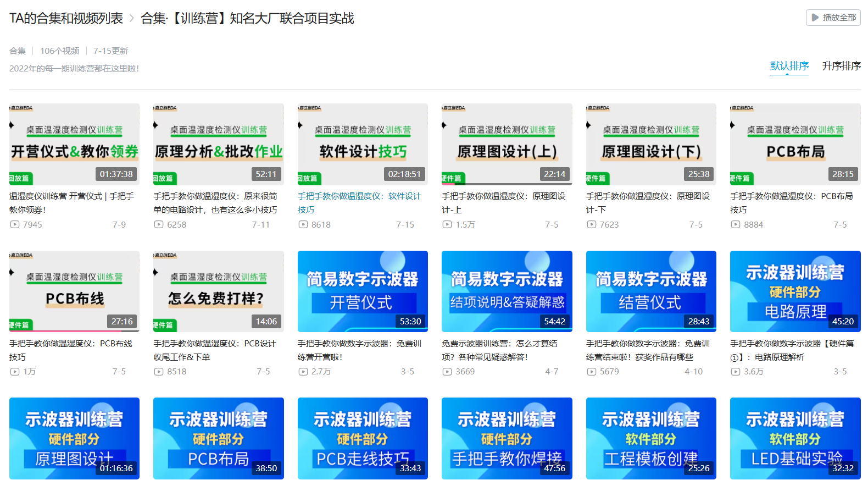Open title link 原来很简单的电路设计
The image size is (868, 480).
215,203
